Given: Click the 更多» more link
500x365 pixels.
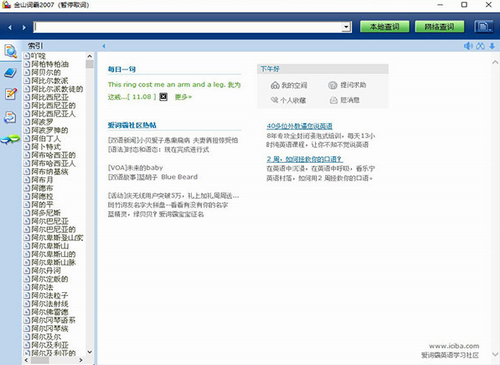Looking at the screenshot, I should point(183,97).
